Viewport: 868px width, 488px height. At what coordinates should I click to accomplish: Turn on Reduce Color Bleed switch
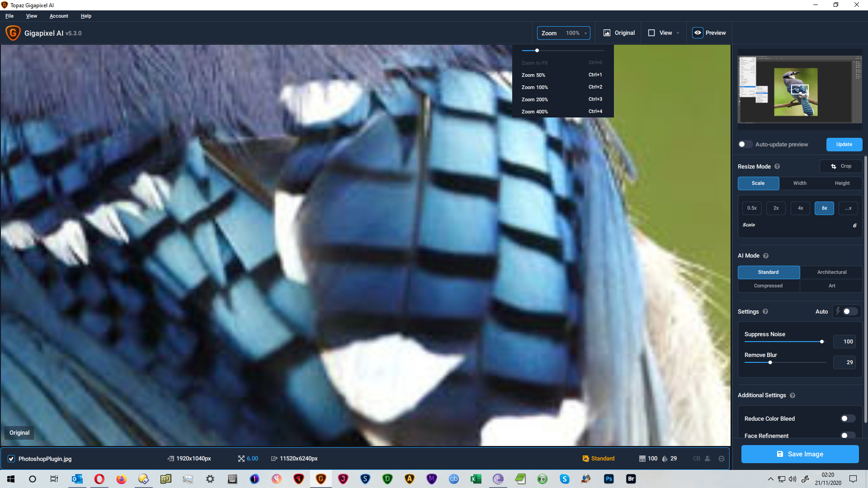847,419
